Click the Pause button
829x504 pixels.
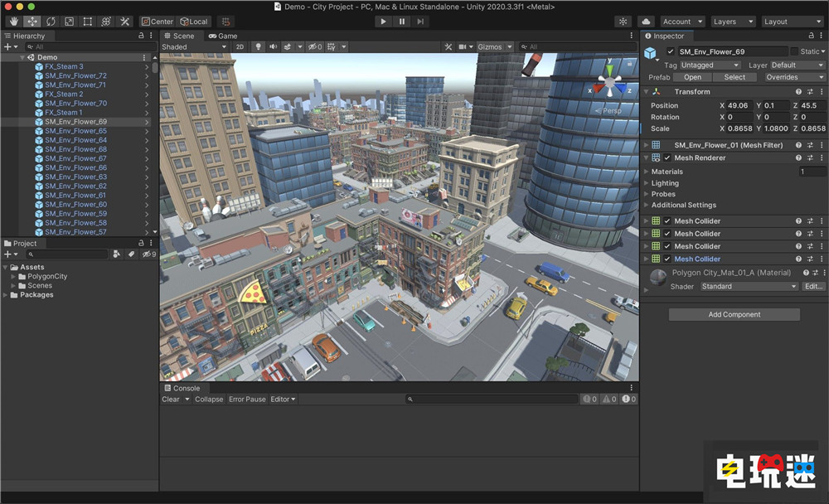pyautogui.click(x=402, y=22)
